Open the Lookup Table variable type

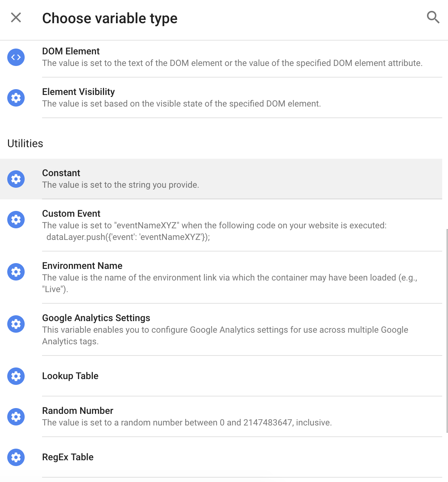[x=70, y=376]
